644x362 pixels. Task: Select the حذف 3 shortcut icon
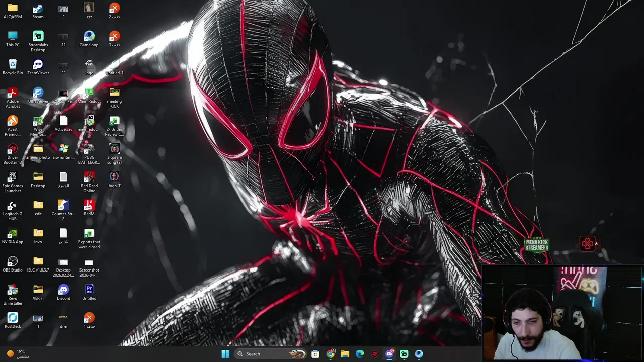pyautogui.click(x=114, y=39)
